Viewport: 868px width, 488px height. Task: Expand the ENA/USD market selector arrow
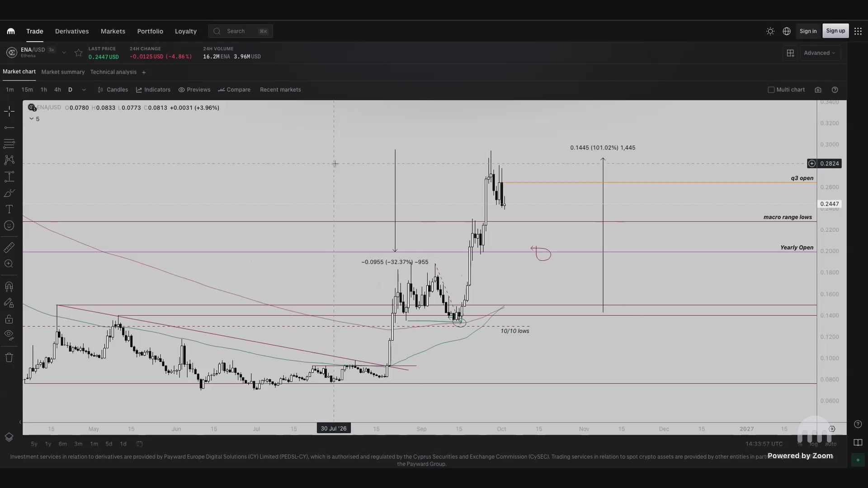pyautogui.click(x=64, y=53)
